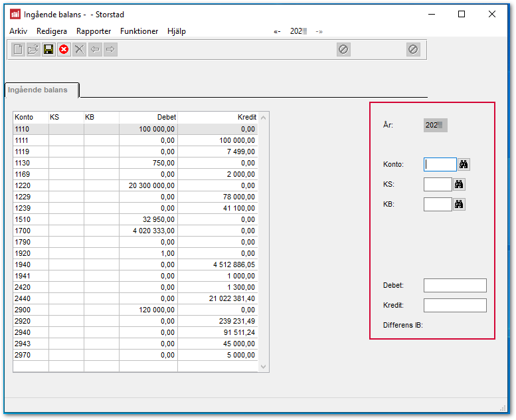
Task: Click the Debet input field
Action: tap(455, 285)
